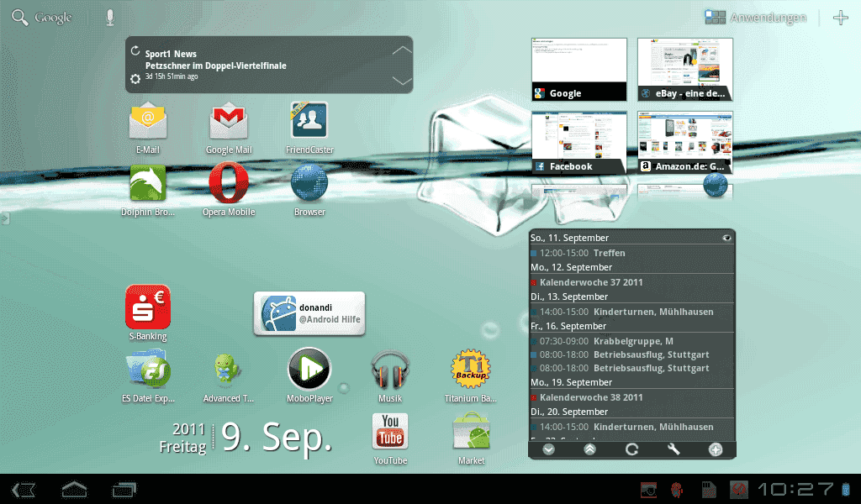
Task: Tap the Google search magnifier
Action: point(20,18)
